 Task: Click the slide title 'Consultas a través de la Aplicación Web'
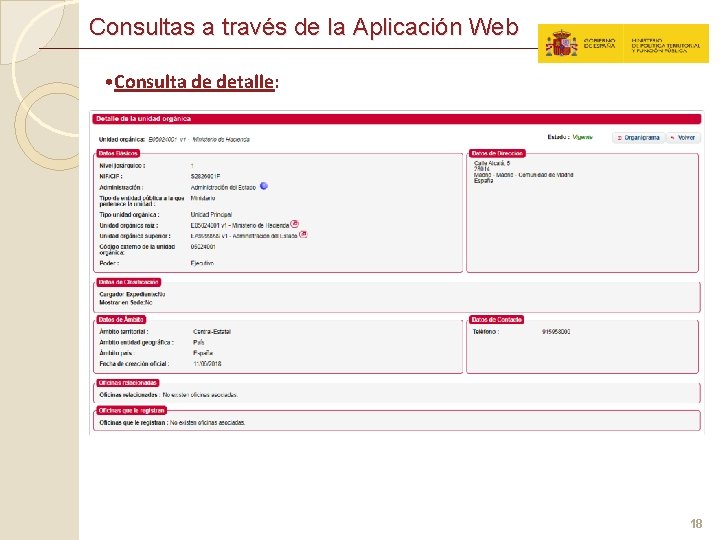click(304, 27)
